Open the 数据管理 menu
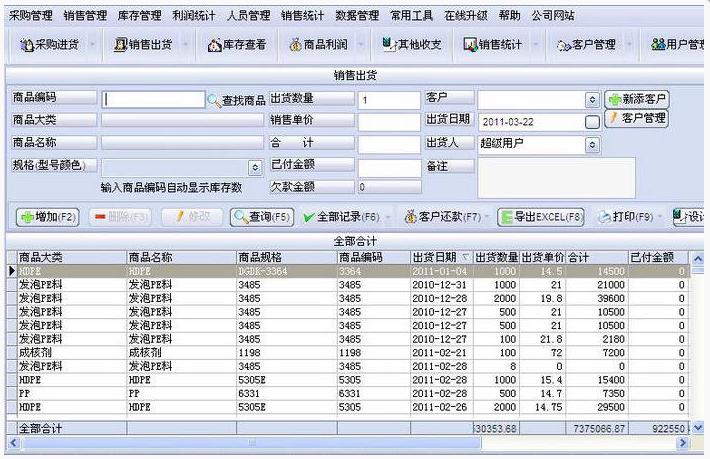The width and height of the screenshot is (710, 459). click(357, 16)
